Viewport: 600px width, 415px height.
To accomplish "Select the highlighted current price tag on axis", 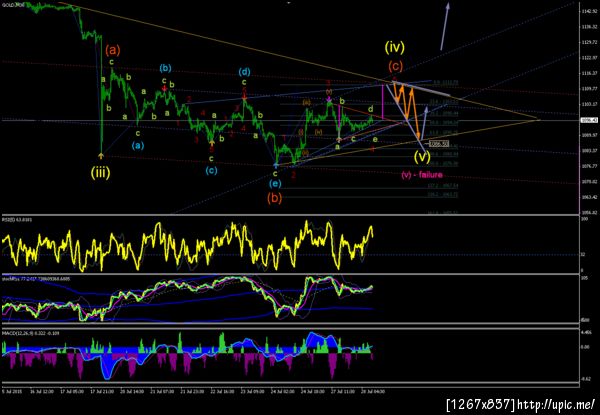I will [x=589, y=120].
